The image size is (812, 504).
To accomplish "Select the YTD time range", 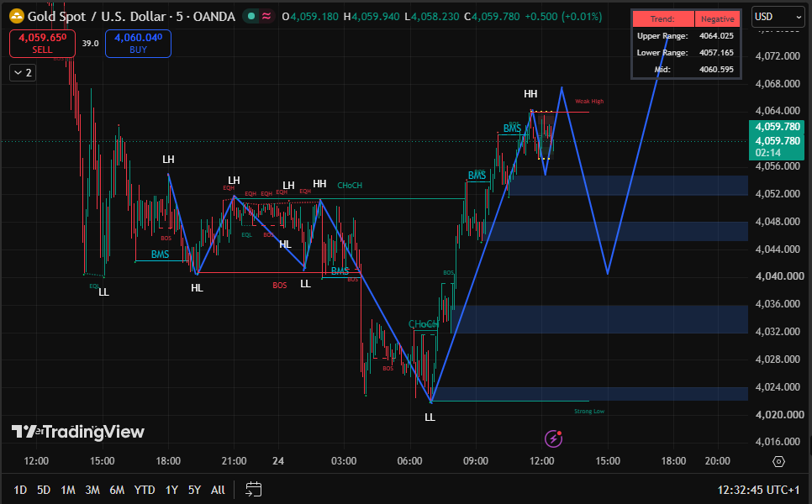I will click(145, 490).
